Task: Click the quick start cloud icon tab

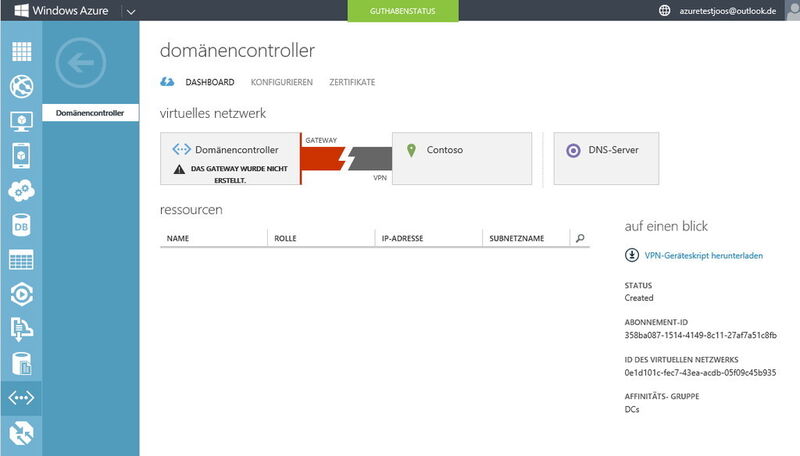Action: coord(167,82)
